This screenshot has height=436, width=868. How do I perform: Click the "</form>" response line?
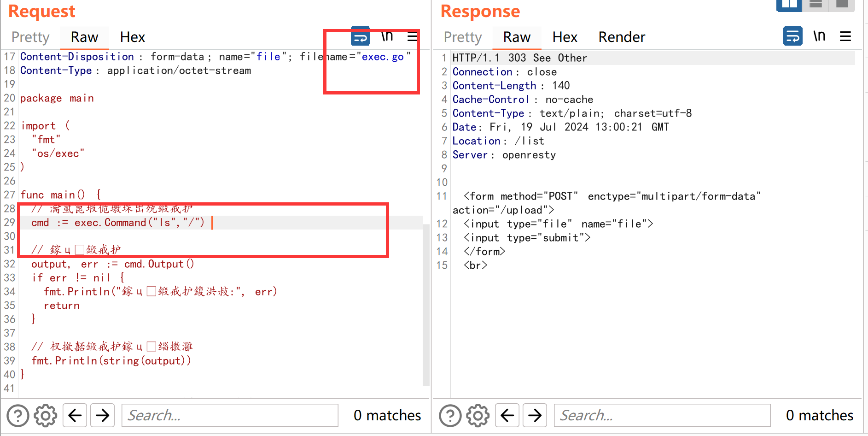[x=484, y=252]
